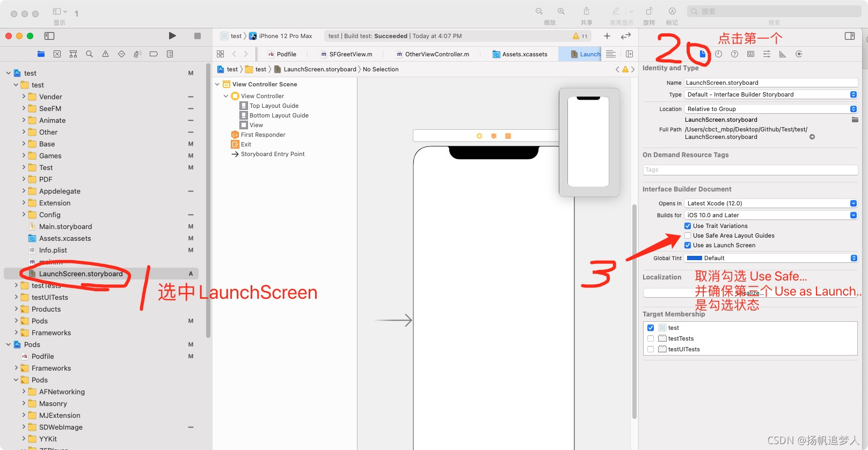868x450 pixels.
Task: Open the Issue navigator warning icon
Action: point(106,54)
